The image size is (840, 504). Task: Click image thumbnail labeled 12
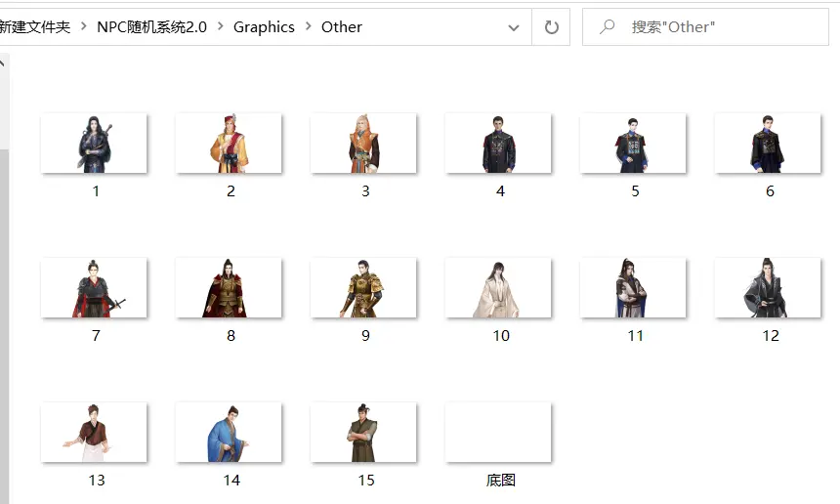[x=769, y=288]
